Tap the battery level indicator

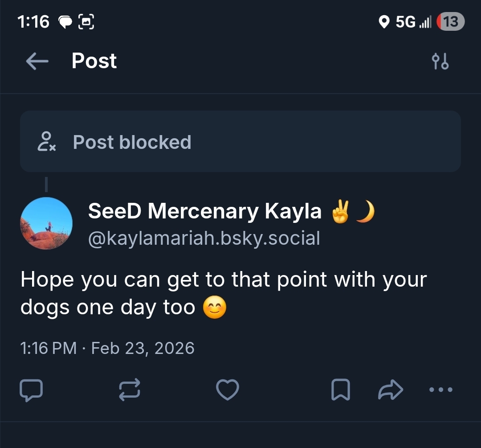(x=451, y=21)
